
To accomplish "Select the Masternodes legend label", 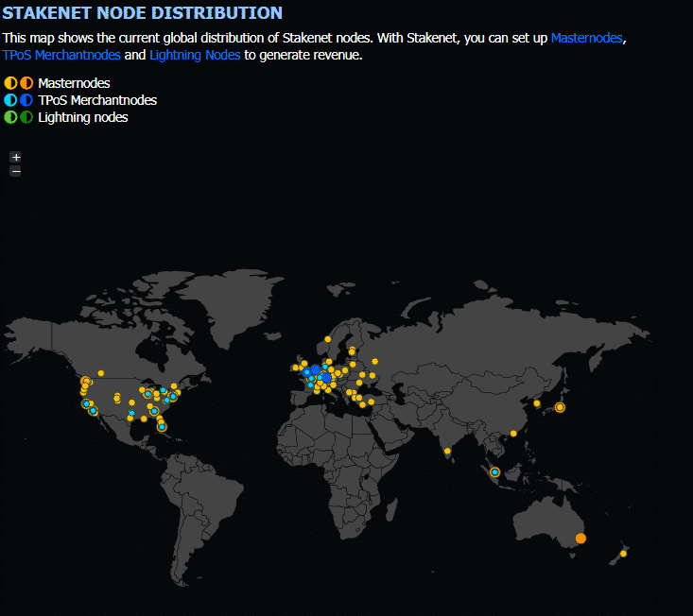I will pyautogui.click(x=74, y=83).
